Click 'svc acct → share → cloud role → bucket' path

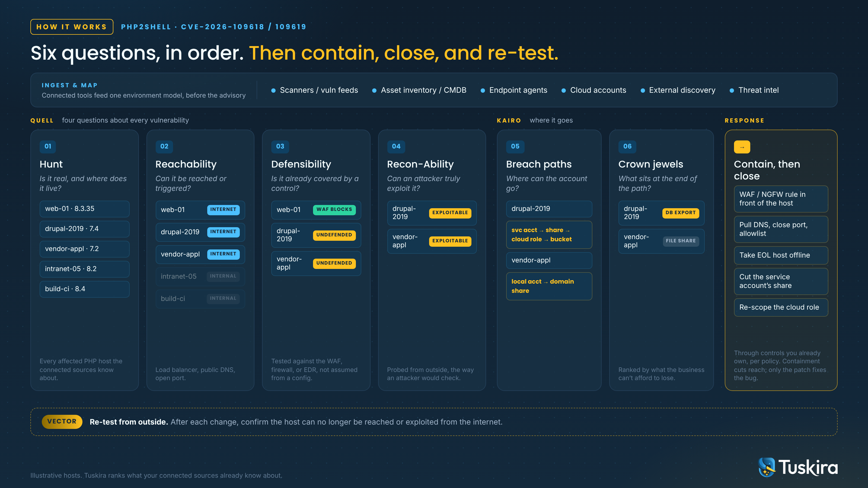[549, 235]
